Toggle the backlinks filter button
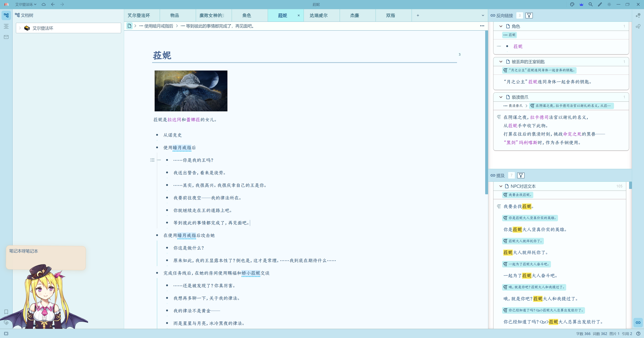The height and width of the screenshot is (338, 644). (x=529, y=15)
